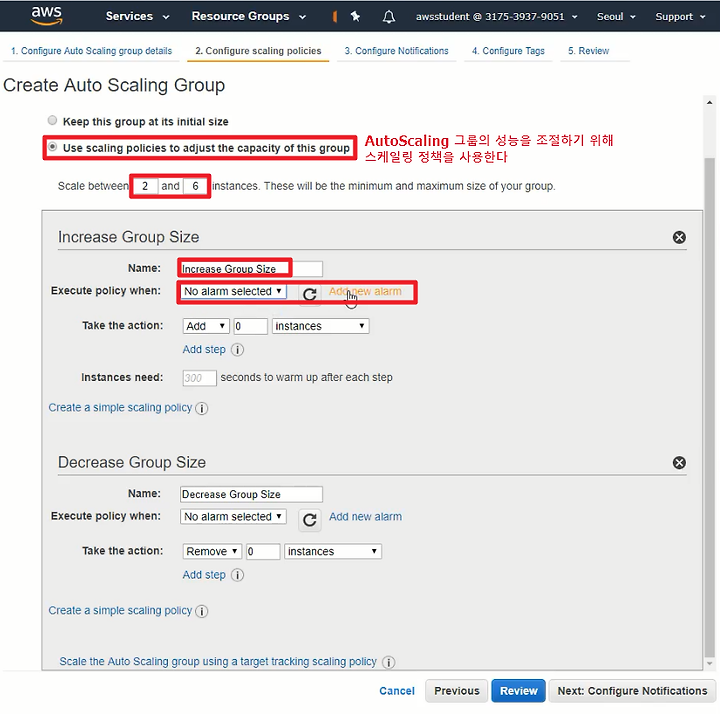Click the Decrease Group Size name field
This screenshot has width=720, height=714.
(251, 495)
